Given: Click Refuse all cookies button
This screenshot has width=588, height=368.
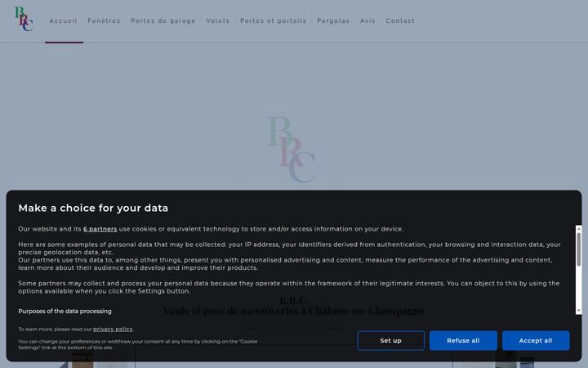Looking at the screenshot, I should tap(463, 340).
